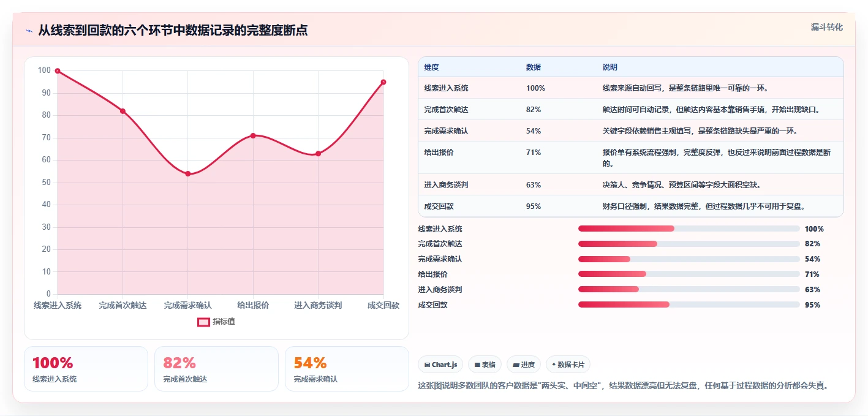Click the 71% value in the table
Viewport: 868px width, 416px height.
534,153
